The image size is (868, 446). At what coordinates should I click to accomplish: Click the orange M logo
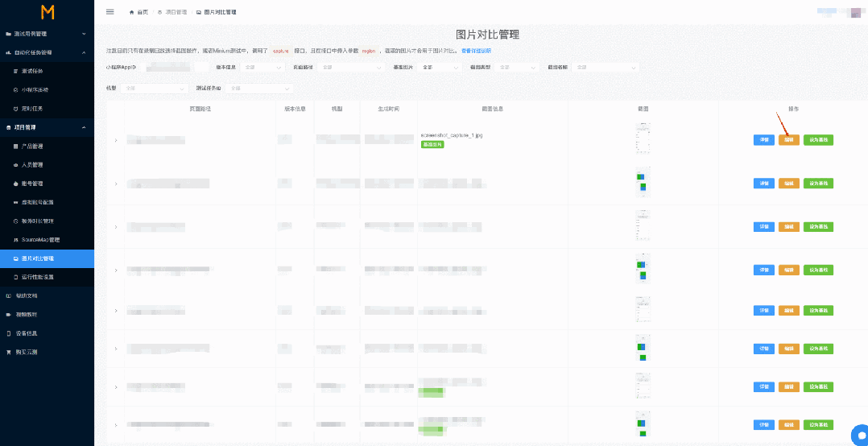[x=48, y=12]
